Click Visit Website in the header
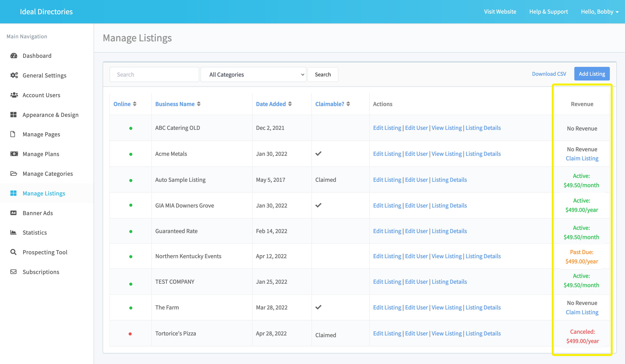625x364 pixels. coord(500,12)
